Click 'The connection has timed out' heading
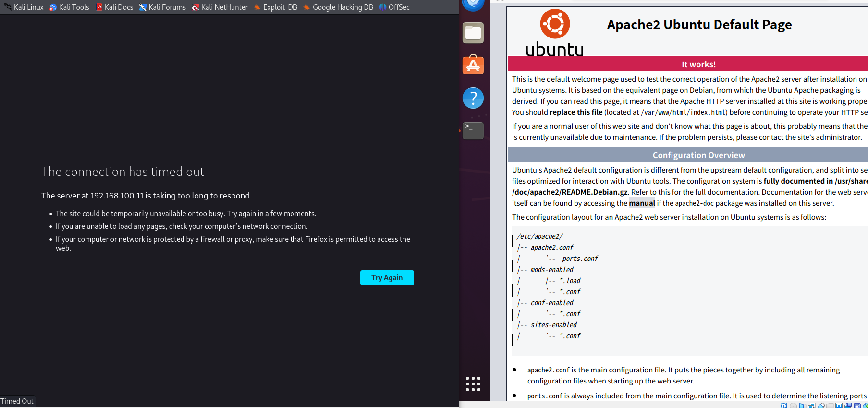The height and width of the screenshot is (408, 868). (122, 172)
